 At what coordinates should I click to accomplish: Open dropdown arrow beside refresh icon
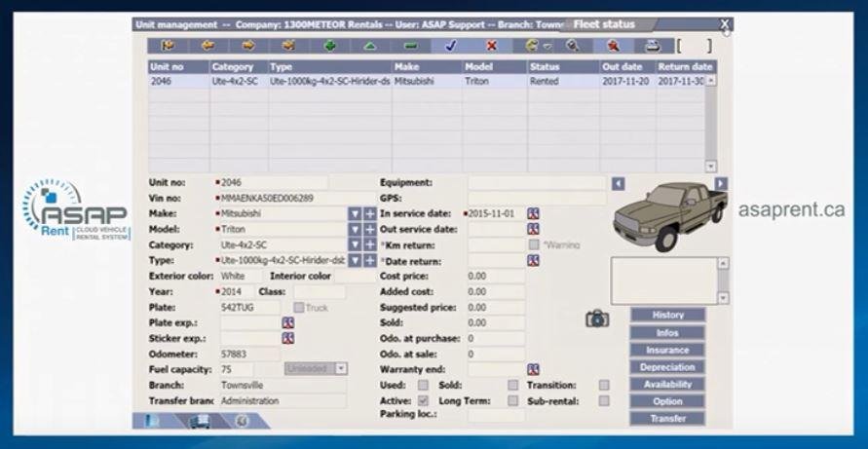(x=547, y=47)
